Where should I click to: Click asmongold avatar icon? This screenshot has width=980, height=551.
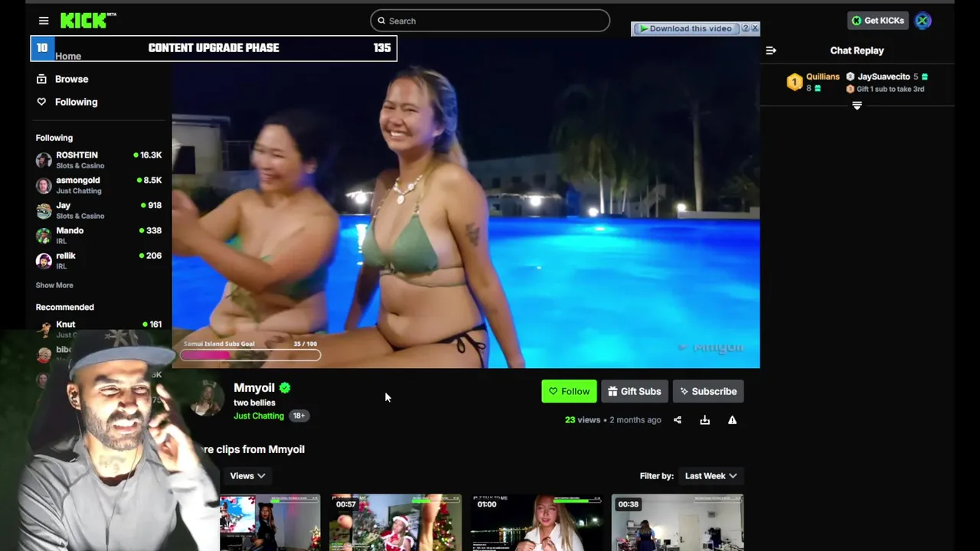click(x=44, y=185)
